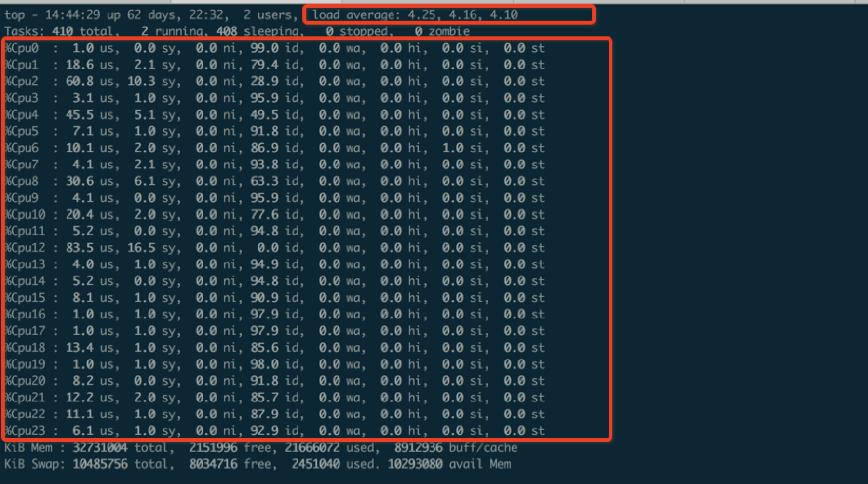Image resolution: width=868 pixels, height=484 pixels.
Task: Click the 8034716 free swap value
Action: click(x=213, y=464)
